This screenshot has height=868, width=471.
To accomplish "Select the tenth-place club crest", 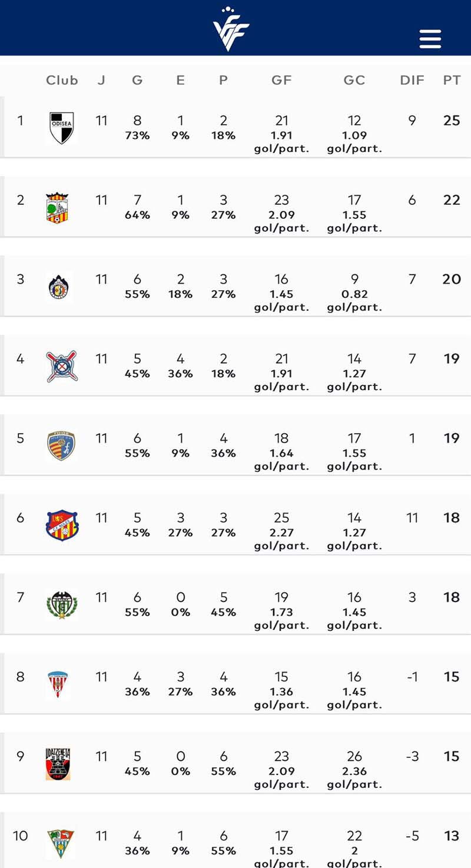I will [61, 843].
